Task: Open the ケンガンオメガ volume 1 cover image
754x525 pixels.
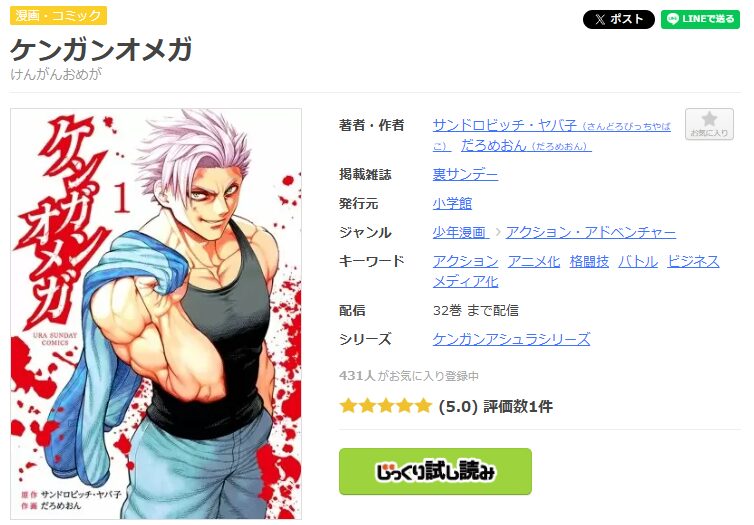Action: (x=156, y=313)
